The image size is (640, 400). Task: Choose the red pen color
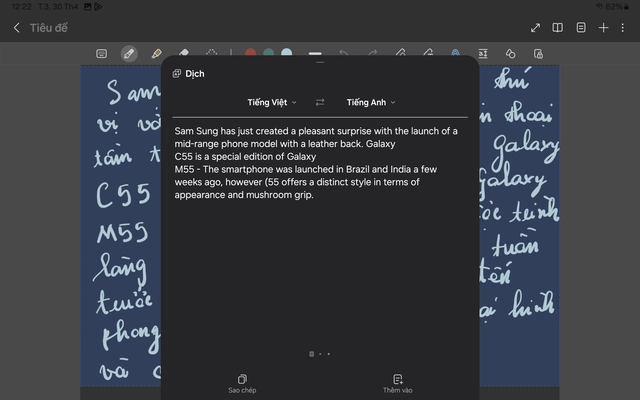coord(251,53)
